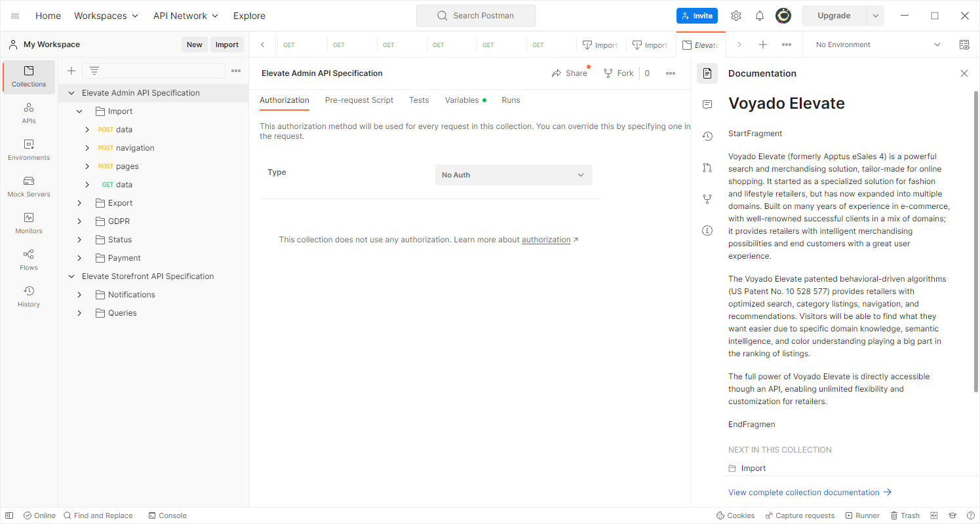
Task: Click the New button
Action: pos(195,45)
